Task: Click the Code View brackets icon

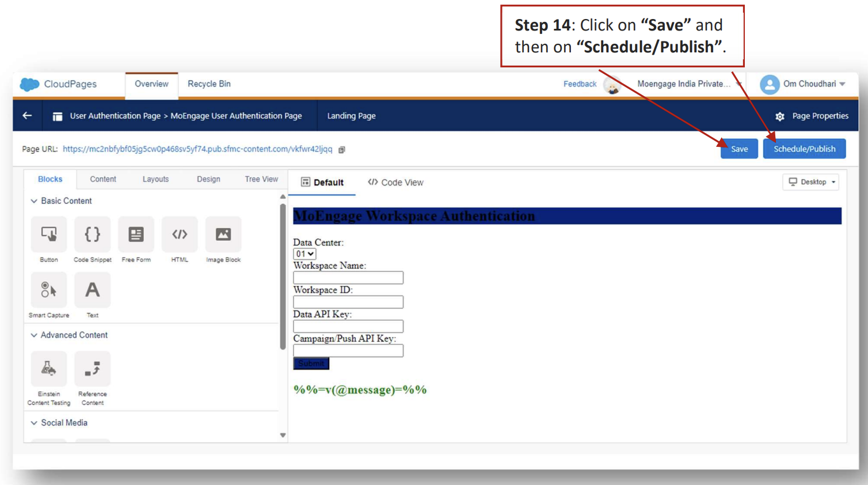Action: click(x=373, y=182)
